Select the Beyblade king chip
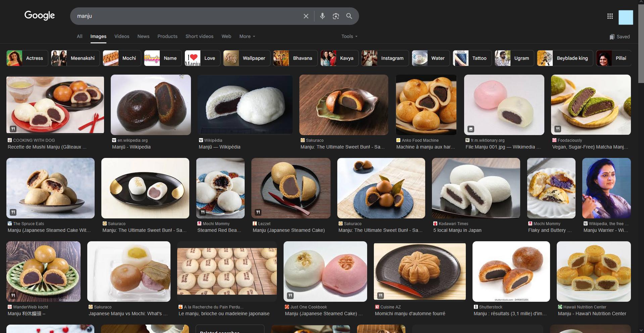644x333 pixels. point(565,58)
